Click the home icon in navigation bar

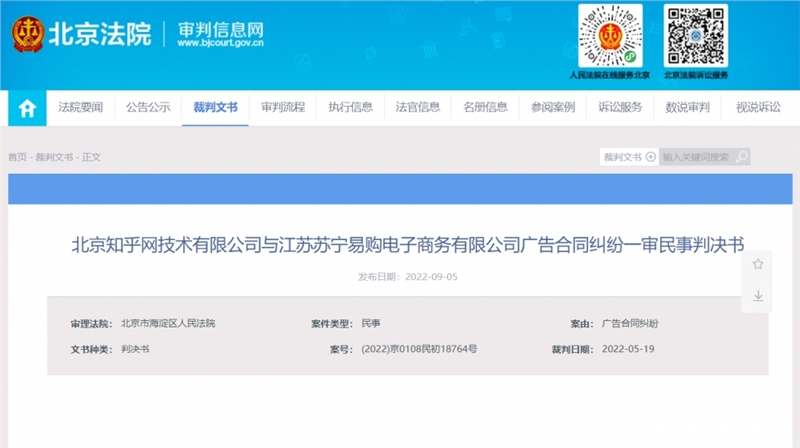27,108
